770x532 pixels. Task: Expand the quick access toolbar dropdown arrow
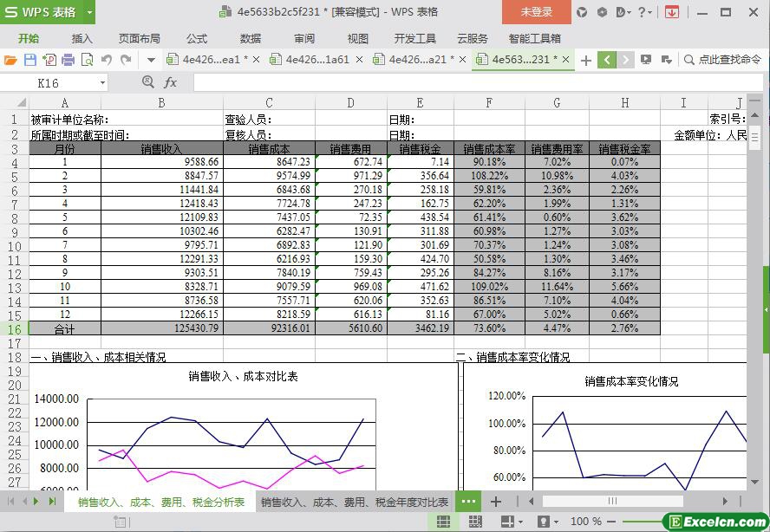tap(151, 60)
